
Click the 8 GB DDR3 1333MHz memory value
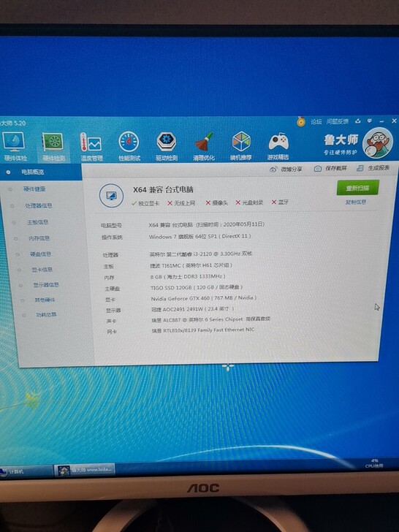[188, 276]
